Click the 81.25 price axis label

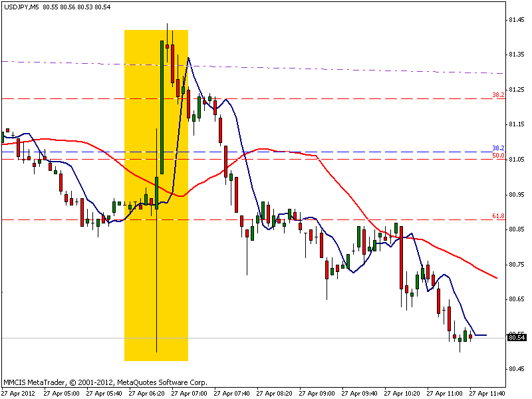(517, 90)
